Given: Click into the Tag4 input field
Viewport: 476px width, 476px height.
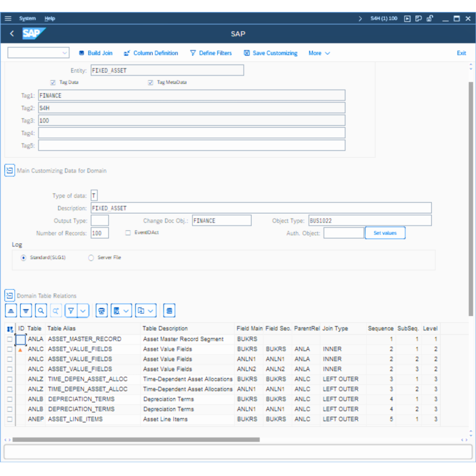Looking at the screenshot, I should 192,133.
